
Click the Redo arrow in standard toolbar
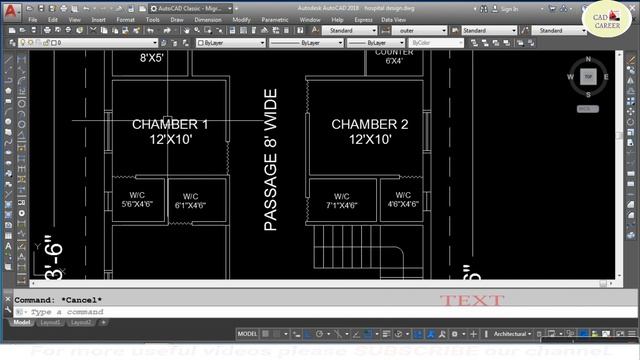[167, 30]
